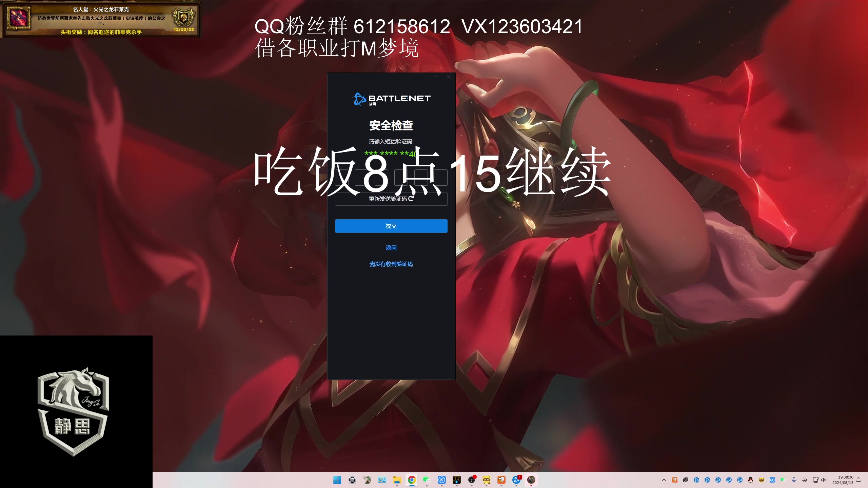Open the QQ penguin tray icon

click(x=751, y=480)
